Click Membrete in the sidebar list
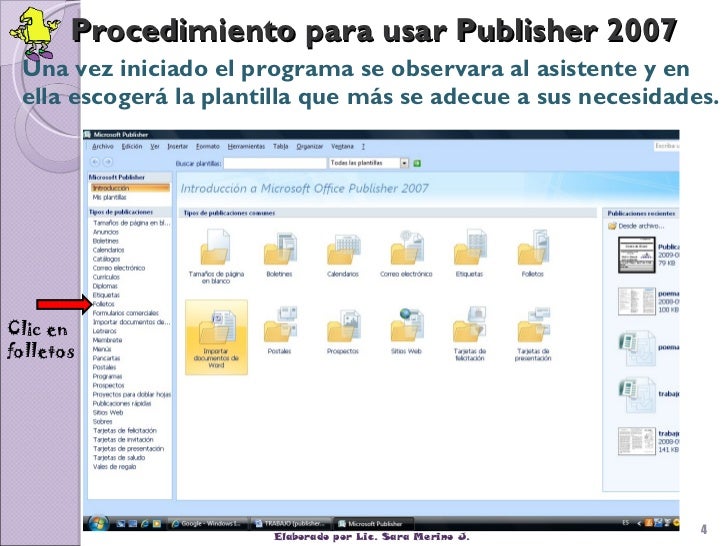The image size is (728, 546). point(107,340)
